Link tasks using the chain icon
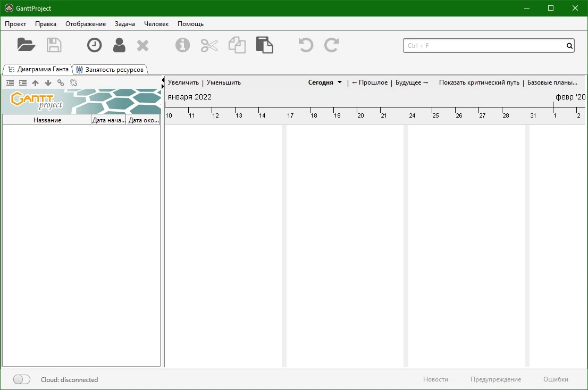588x390 pixels. (x=61, y=82)
